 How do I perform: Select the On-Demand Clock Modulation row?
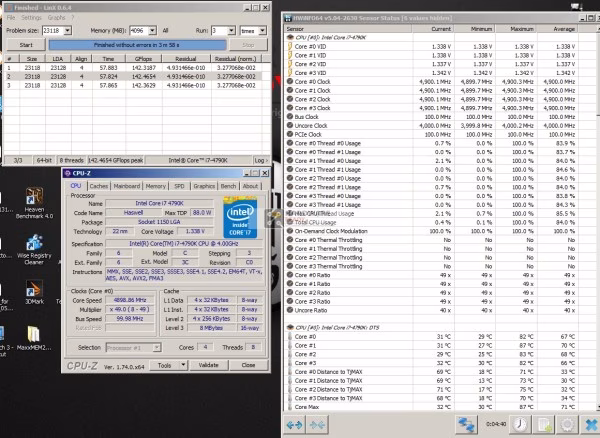(432, 231)
